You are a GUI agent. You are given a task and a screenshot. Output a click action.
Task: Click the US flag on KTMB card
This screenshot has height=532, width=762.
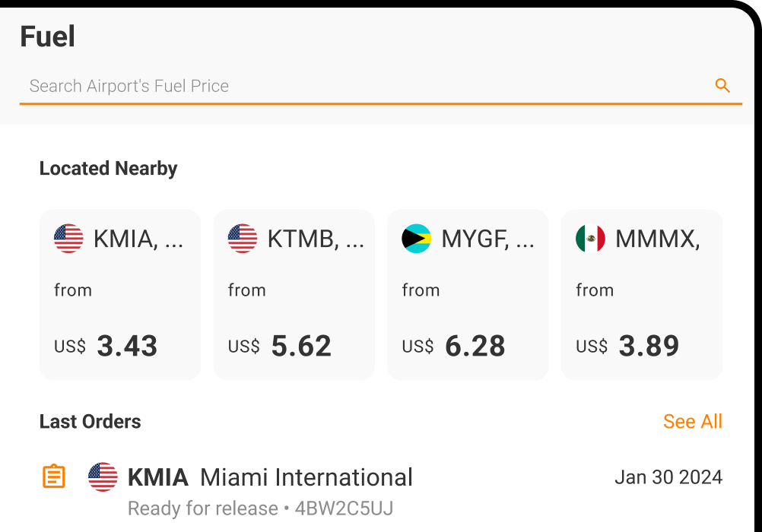[x=243, y=239]
